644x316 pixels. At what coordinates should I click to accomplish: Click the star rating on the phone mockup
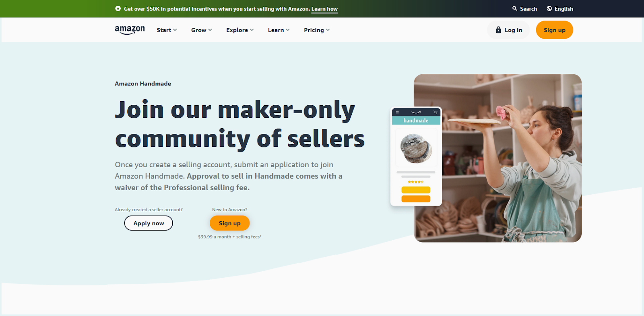point(416,182)
